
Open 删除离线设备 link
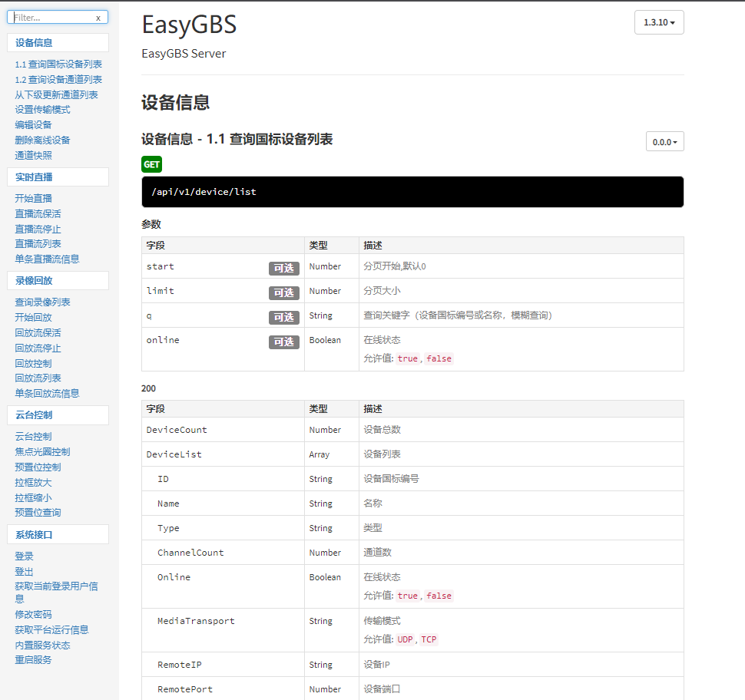(43, 140)
